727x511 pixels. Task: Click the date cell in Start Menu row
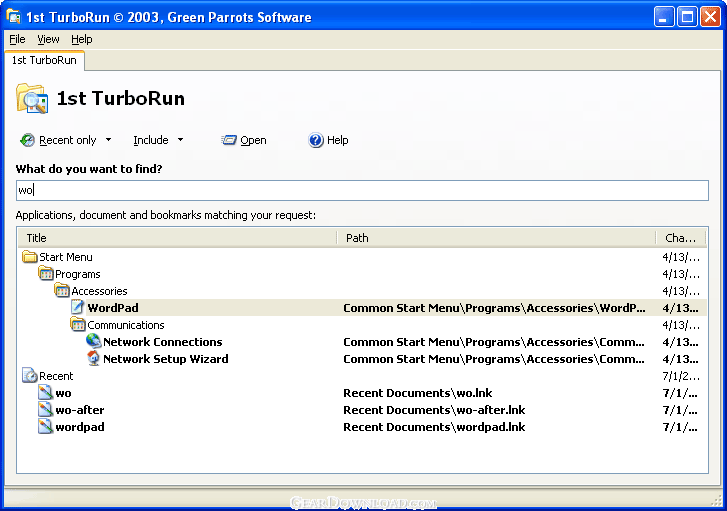click(681, 257)
